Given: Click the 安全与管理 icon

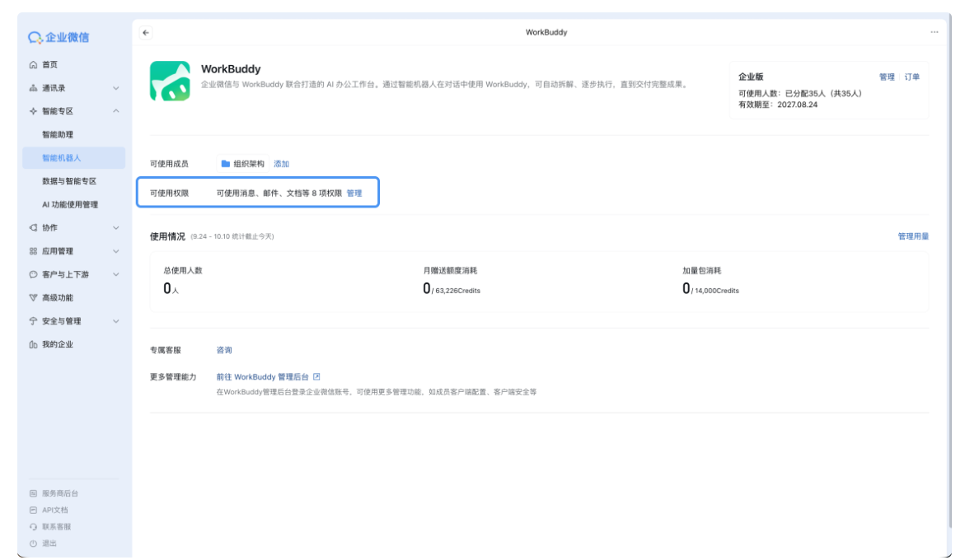Looking at the screenshot, I should coord(34,321).
